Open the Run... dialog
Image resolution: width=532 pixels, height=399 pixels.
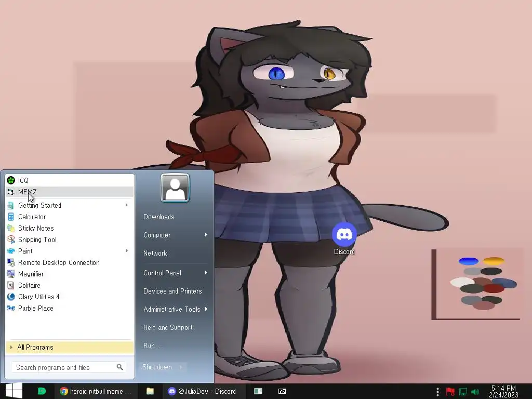[x=151, y=345]
